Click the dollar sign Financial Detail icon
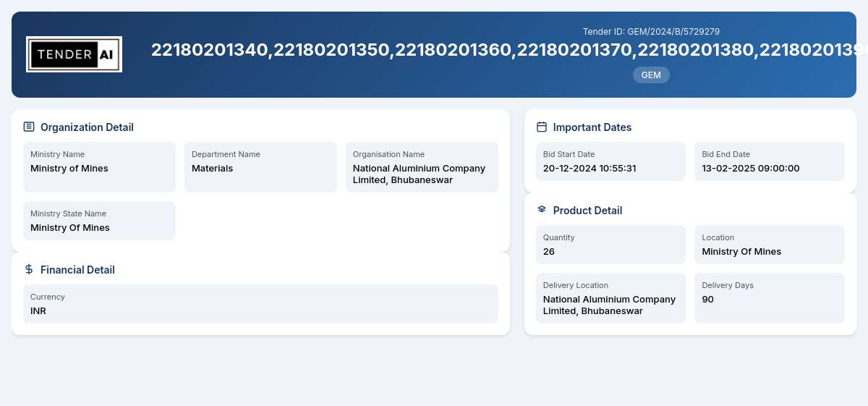 (x=29, y=269)
